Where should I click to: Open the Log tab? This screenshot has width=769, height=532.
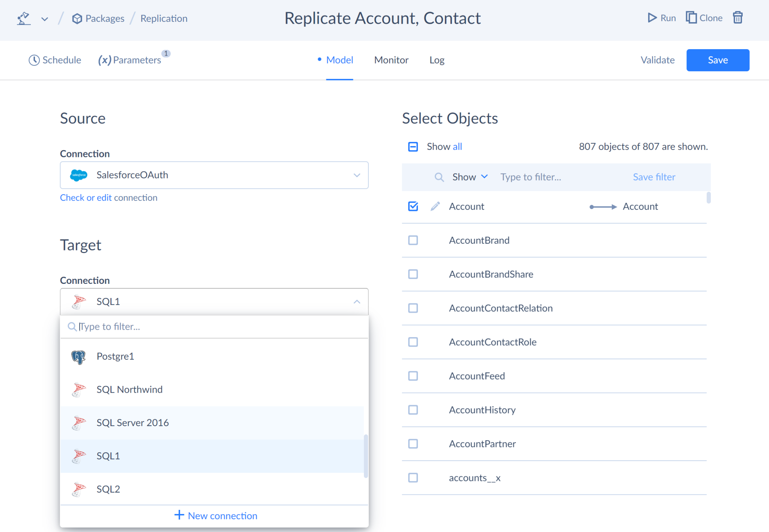coord(437,60)
